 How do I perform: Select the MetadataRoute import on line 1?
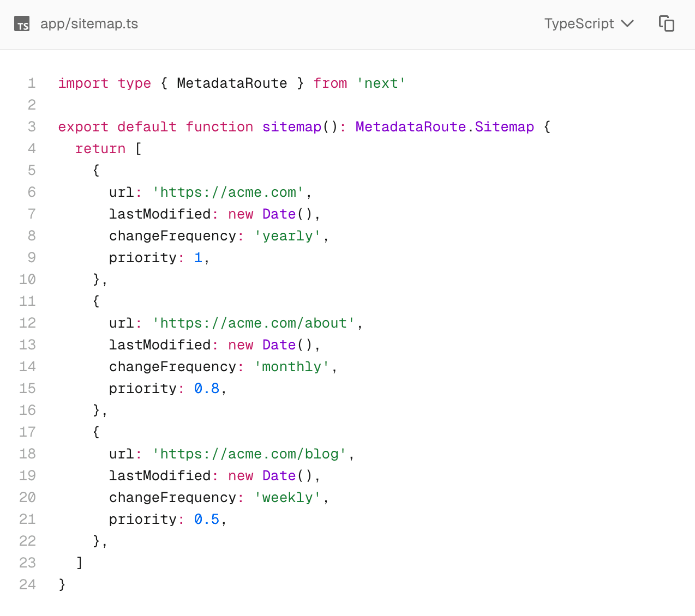tap(232, 83)
